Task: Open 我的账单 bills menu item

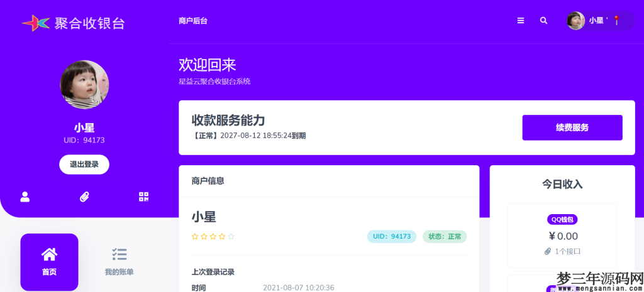Action: tap(119, 262)
